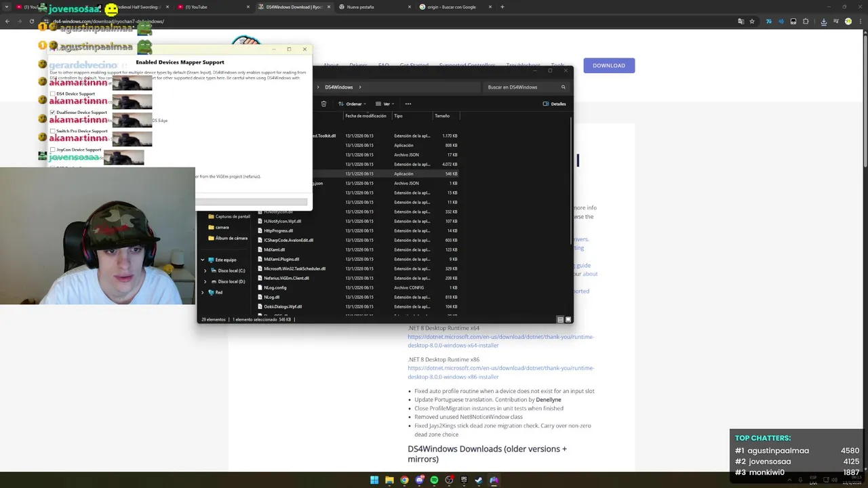868x488 pixels.
Task: Close the DS4Windows Download browser tab
Action: click(329, 7)
